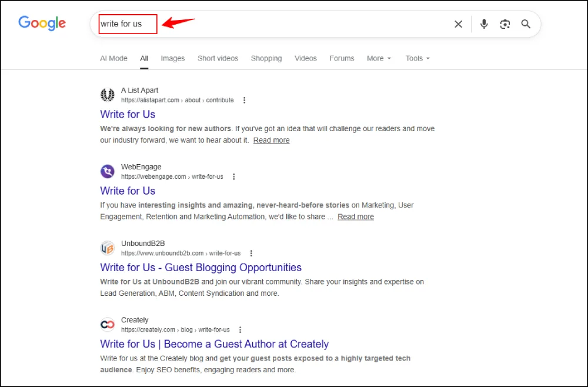The height and width of the screenshot is (387, 588).
Task: Open the Shopping results tab
Action: click(266, 58)
